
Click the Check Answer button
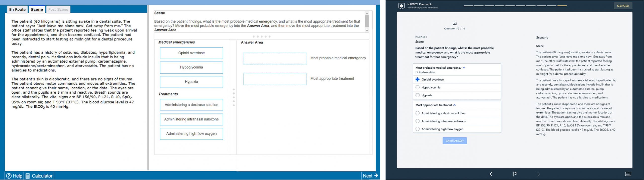click(x=454, y=141)
